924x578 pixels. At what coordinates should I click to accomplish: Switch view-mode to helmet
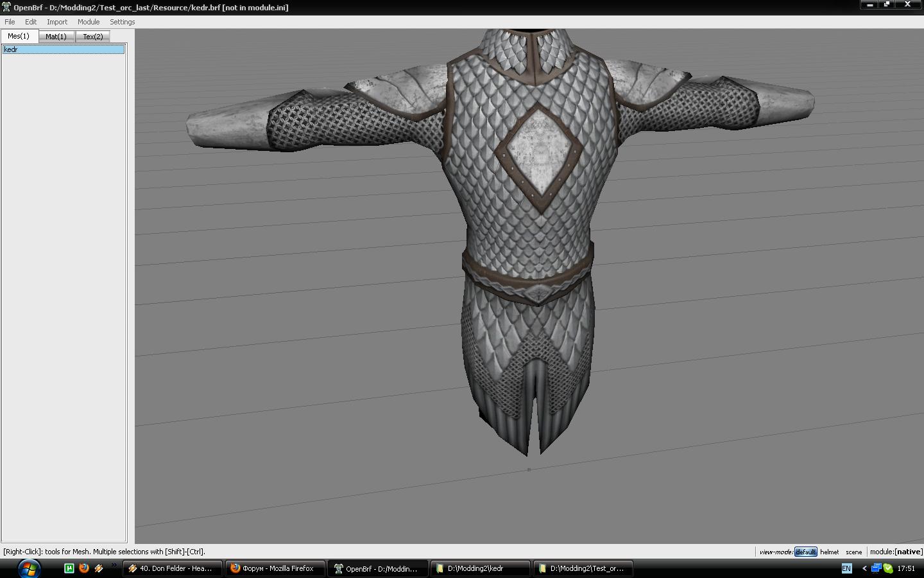829,552
